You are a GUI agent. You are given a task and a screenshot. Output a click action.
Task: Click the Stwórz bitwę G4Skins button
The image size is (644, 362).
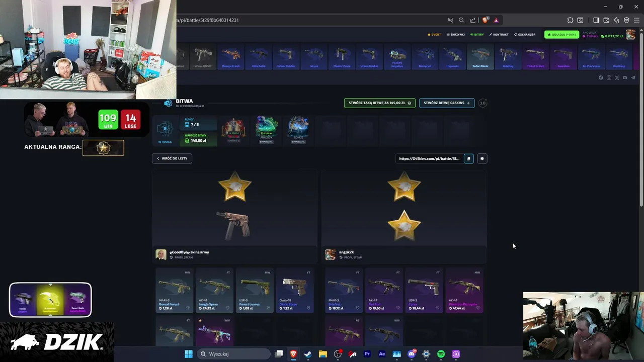(x=447, y=103)
